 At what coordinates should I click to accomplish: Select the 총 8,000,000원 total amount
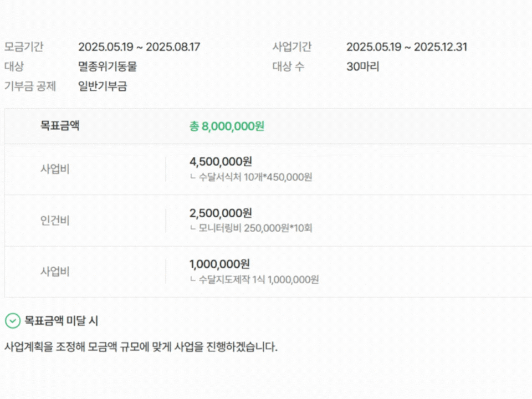[x=227, y=126]
